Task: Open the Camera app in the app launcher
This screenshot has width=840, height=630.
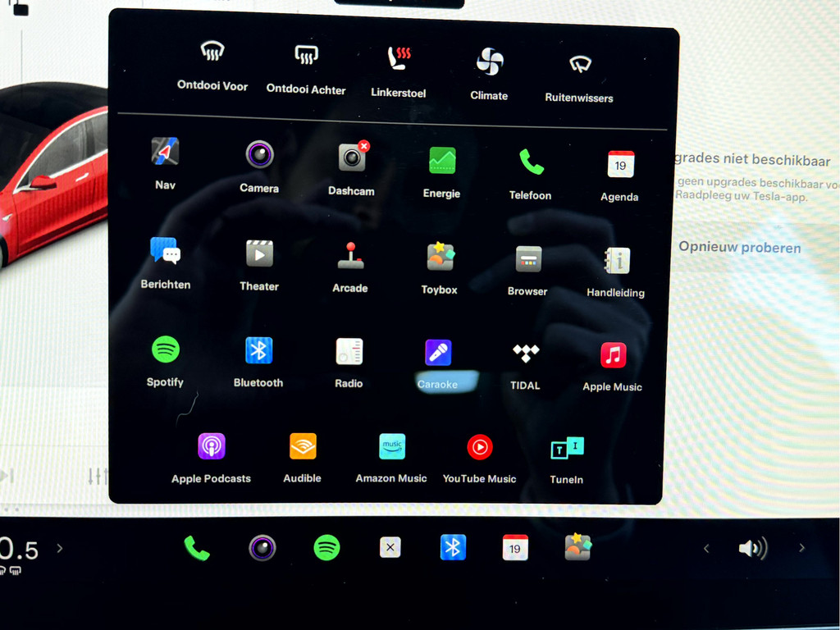Action: click(x=260, y=154)
